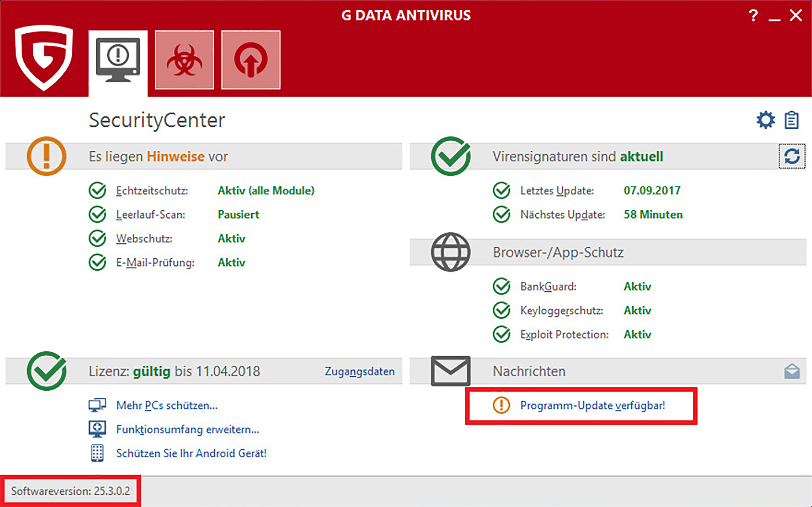Select the SecurityCenter monitor tab

[118, 60]
